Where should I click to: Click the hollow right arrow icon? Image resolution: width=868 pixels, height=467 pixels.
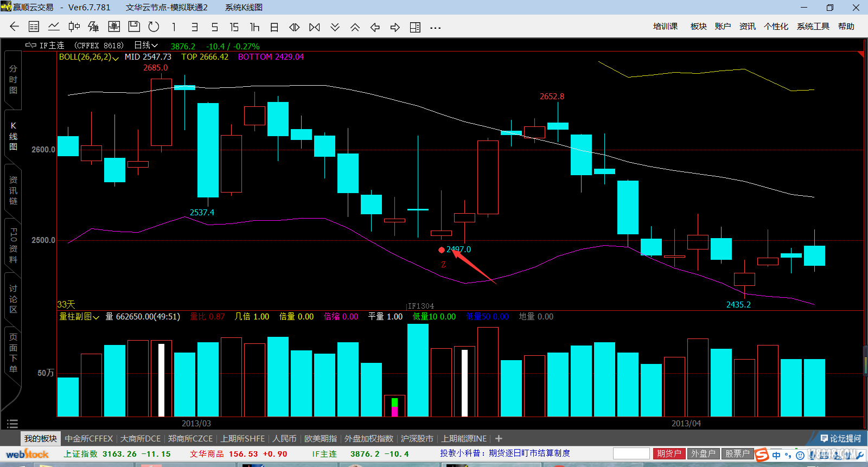395,27
